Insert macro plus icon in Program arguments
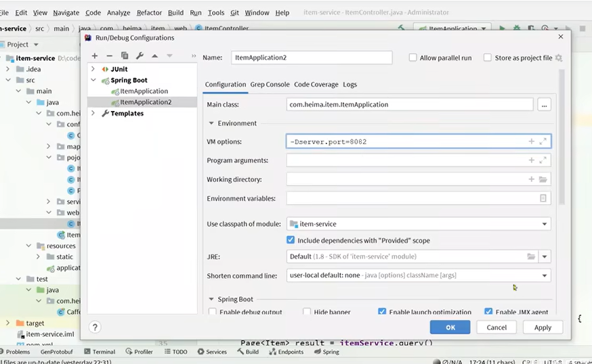Screen dimensions: 592x364 pyautogui.click(x=531, y=160)
